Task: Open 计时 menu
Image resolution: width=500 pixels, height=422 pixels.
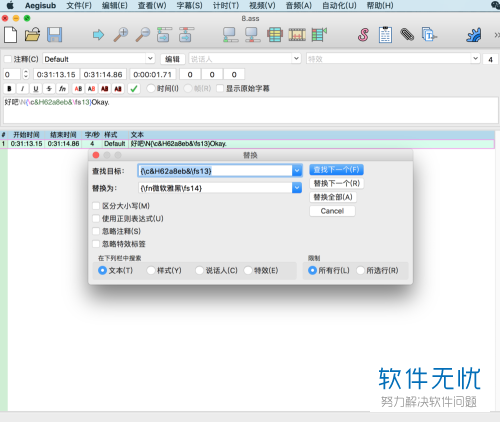Action: [x=226, y=5]
